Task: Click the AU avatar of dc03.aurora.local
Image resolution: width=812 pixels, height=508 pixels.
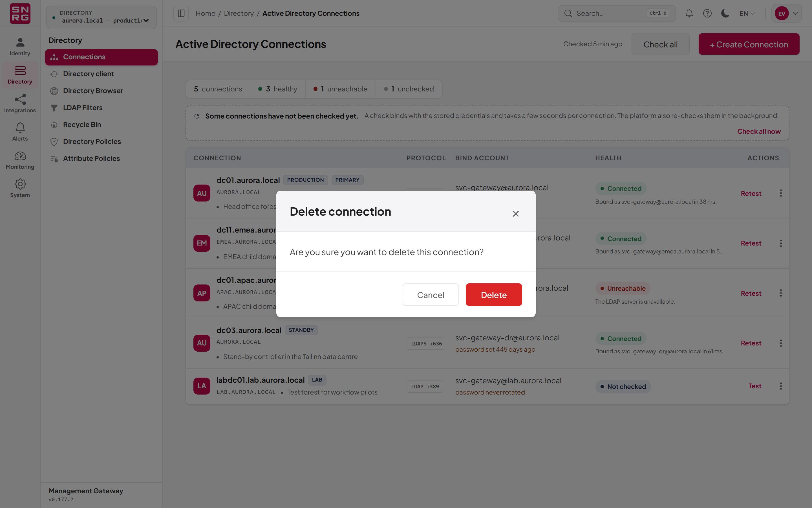Action: tap(202, 343)
